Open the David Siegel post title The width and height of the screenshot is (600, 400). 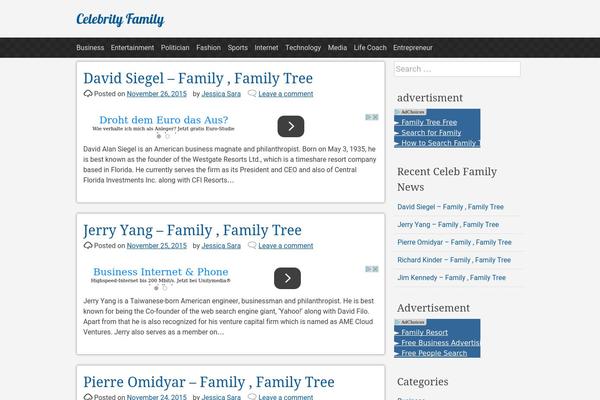pos(198,78)
